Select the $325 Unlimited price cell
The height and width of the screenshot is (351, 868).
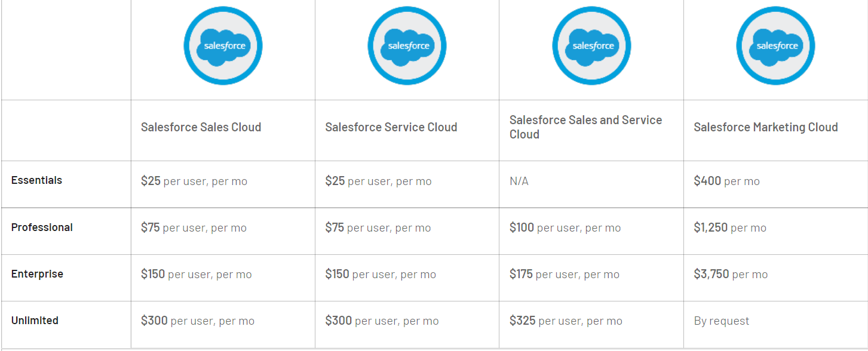coord(565,321)
